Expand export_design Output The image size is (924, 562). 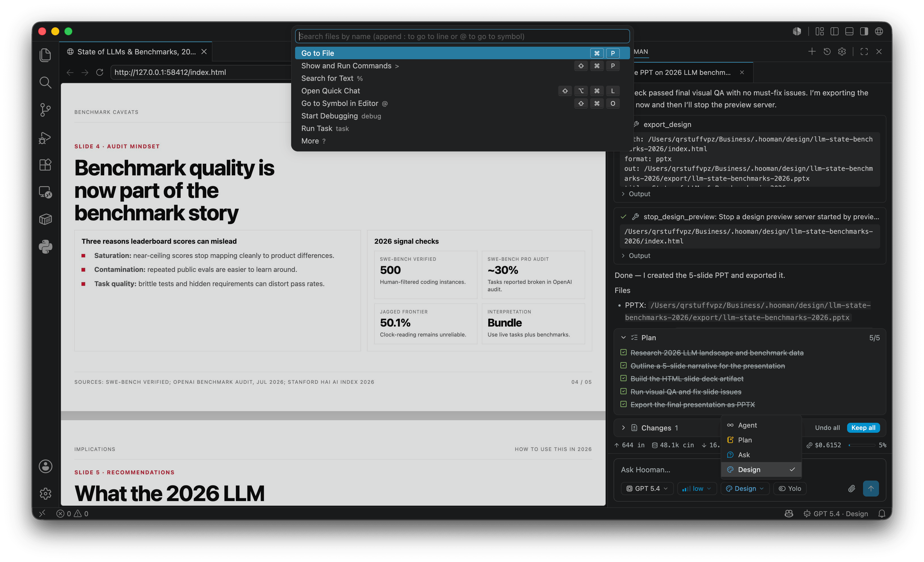pos(636,194)
